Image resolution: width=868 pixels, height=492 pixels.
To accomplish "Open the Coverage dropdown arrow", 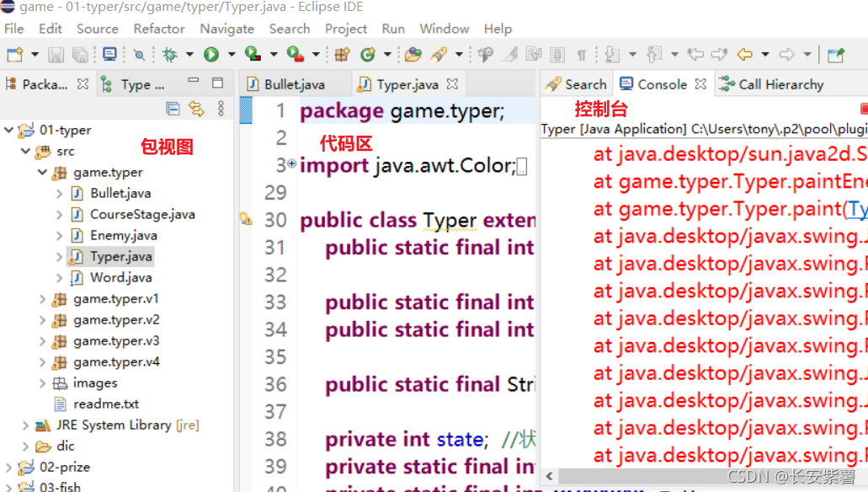I will tap(274, 54).
